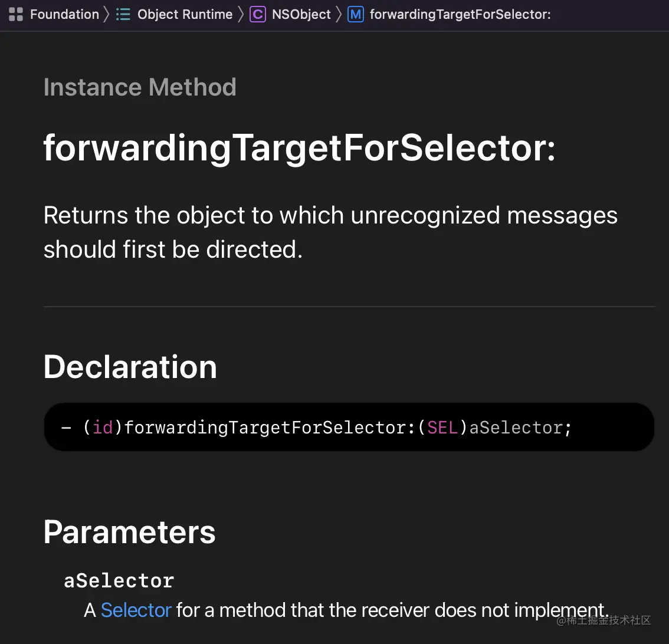Screen dimensions: 669x644
Task: Select forwardingTargetForSelector: breadcrumb entry
Action: (x=460, y=15)
